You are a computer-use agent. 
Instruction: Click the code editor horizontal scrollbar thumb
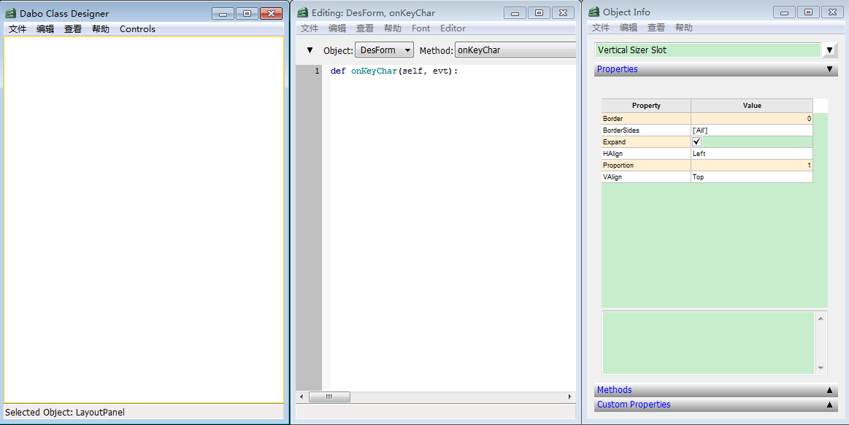coord(329,397)
